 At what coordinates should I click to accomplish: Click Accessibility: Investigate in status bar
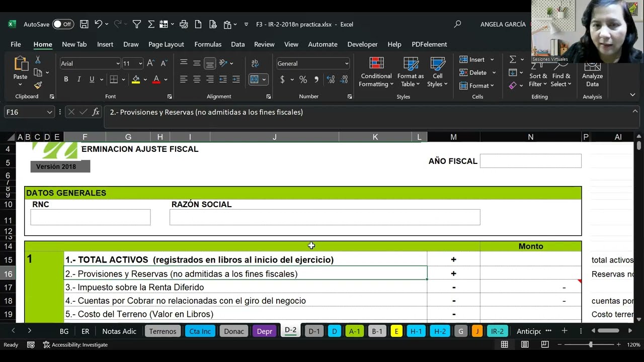(75, 344)
